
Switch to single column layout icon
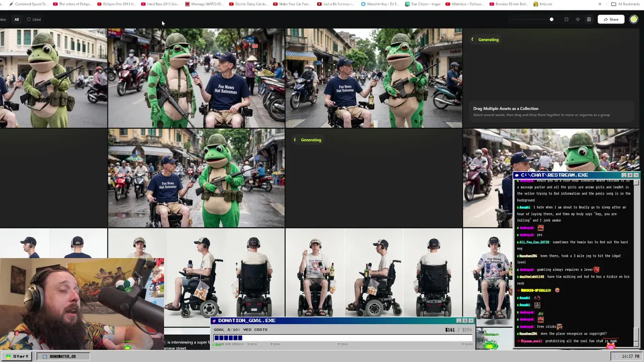[x=567, y=20]
